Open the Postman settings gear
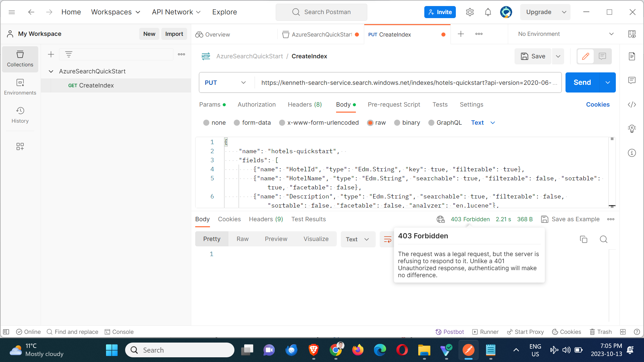 [x=470, y=12]
